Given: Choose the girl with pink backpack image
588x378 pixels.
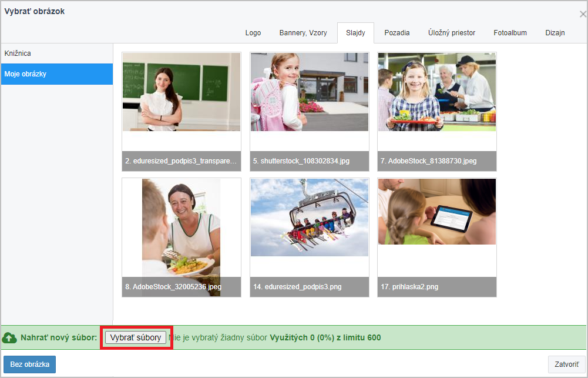Looking at the screenshot, I should pyautogui.click(x=310, y=92).
